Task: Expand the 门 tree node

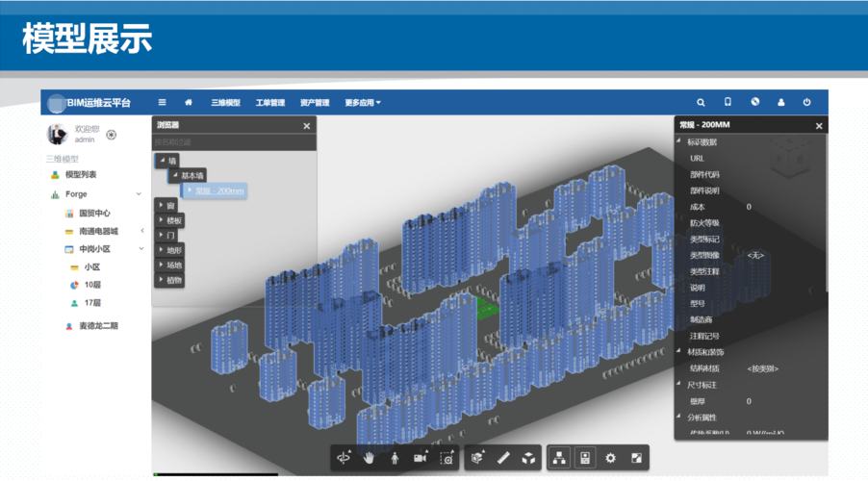Action: click(x=161, y=236)
